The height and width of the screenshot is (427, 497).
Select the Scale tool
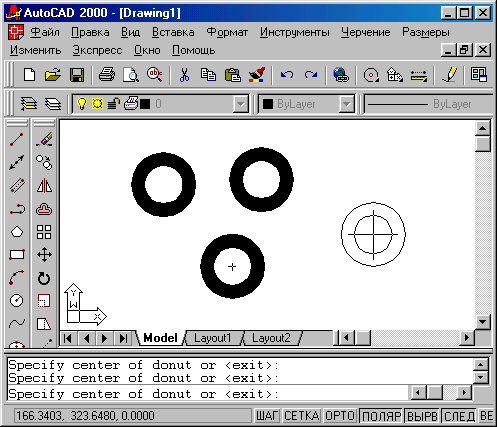[44, 301]
